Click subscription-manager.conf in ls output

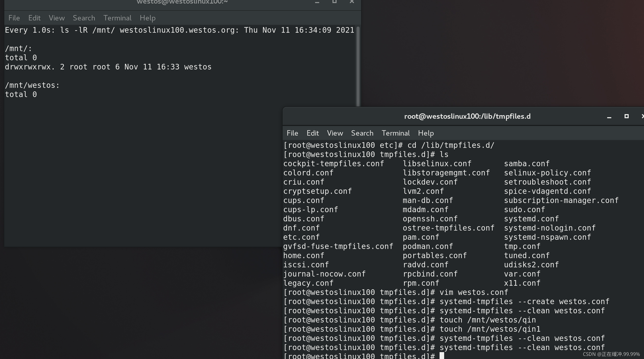point(561,200)
